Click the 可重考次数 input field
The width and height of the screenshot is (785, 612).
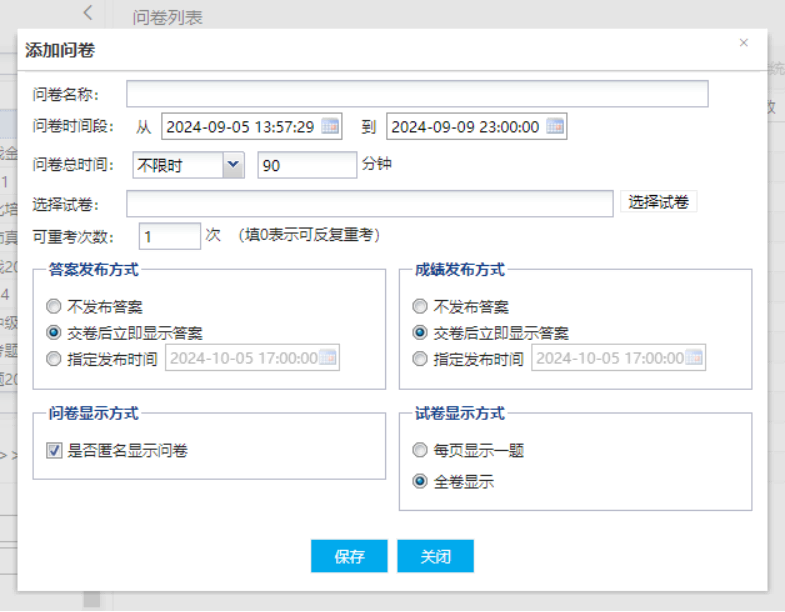click(x=169, y=236)
